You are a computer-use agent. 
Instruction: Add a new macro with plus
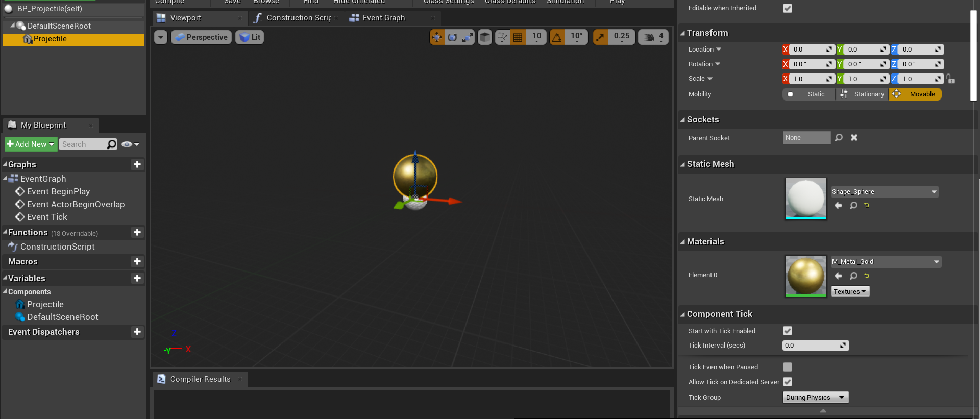[137, 261]
